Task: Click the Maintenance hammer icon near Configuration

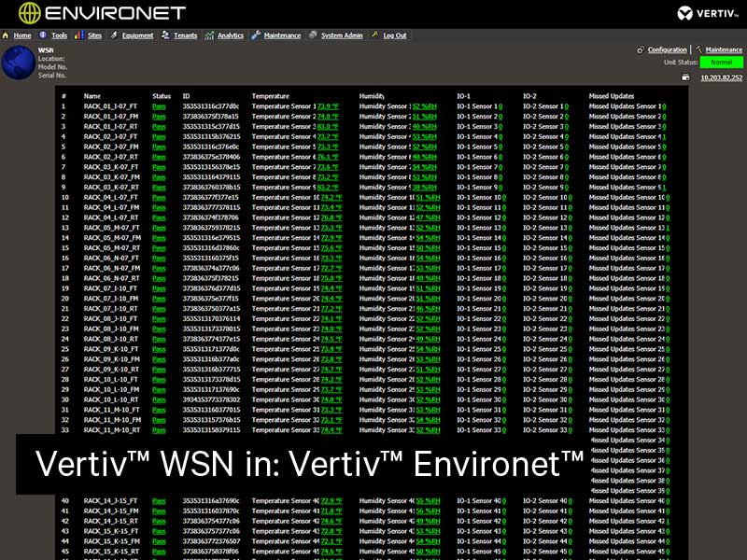Action: coord(698,49)
